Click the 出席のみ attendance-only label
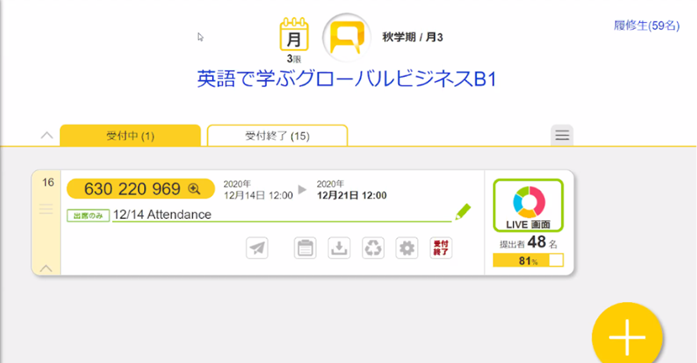This screenshot has width=697, height=363. [x=88, y=215]
